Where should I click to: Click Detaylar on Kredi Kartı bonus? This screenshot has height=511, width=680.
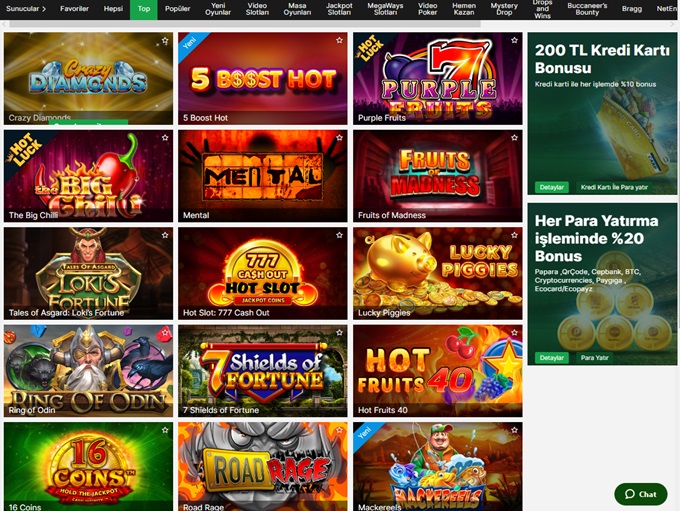pyautogui.click(x=551, y=187)
